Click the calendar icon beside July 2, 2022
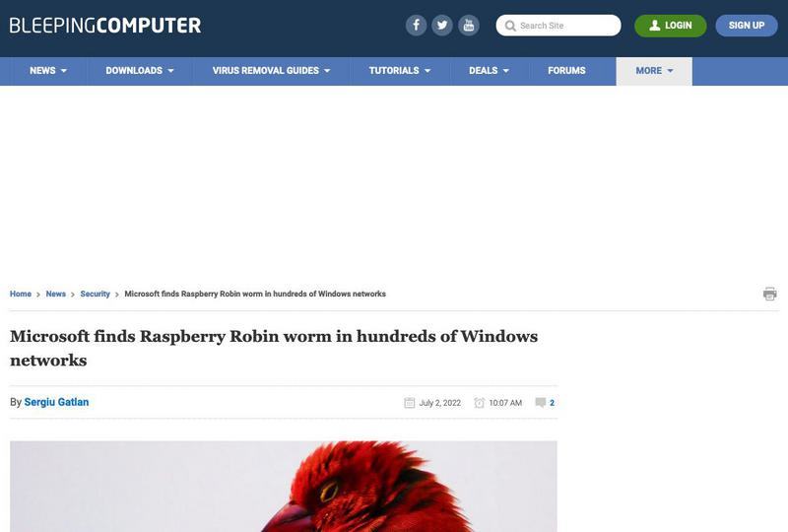Screen dimensions: 788x532 (410, 403)
